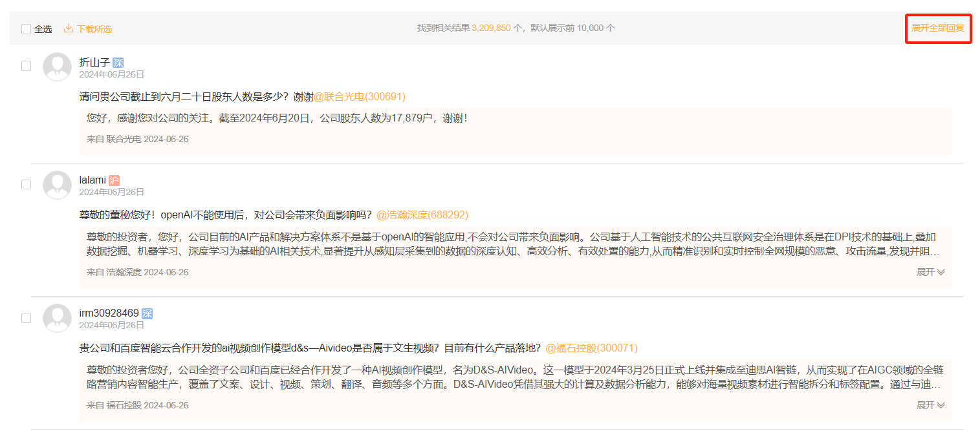Click the 深 badge next to irm30928469
The width and height of the screenshot is (980, 431).
pos(147,314)
